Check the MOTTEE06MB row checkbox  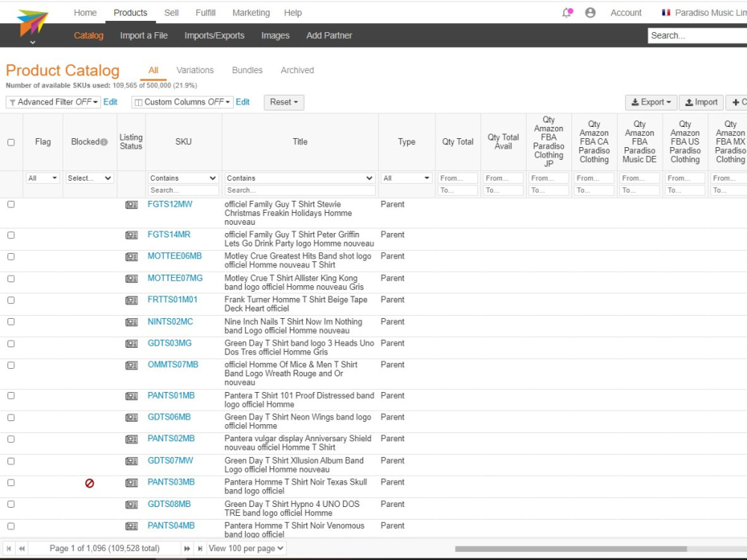[11, 257]
